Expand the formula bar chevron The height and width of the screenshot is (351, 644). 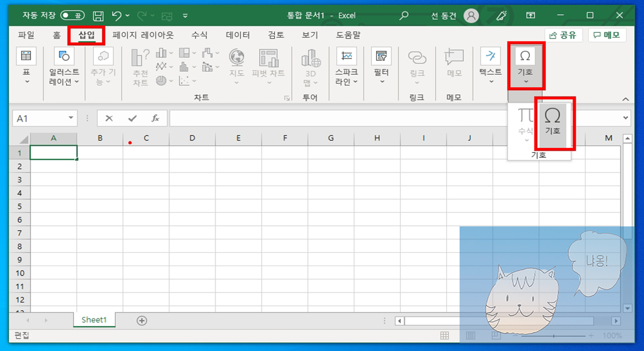[x=625, y=118]
